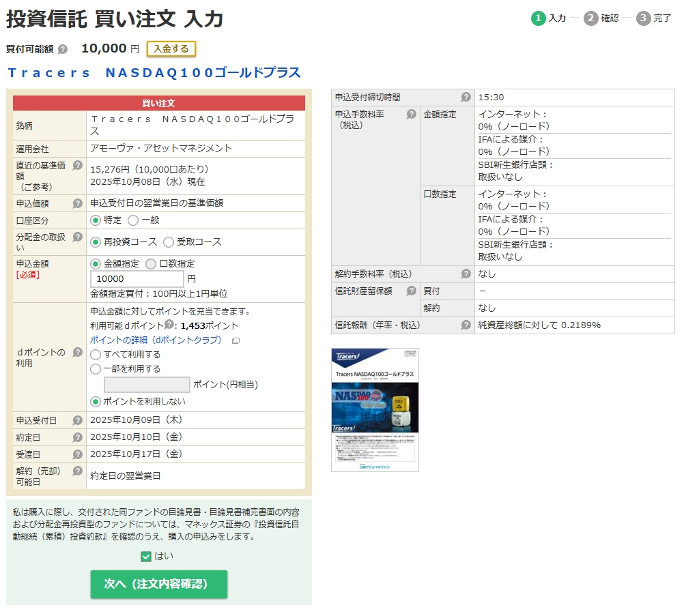Enable すべて利用する for dポイント
The width and height of the screenshot is (684, 616).
(x=94, y=354)
